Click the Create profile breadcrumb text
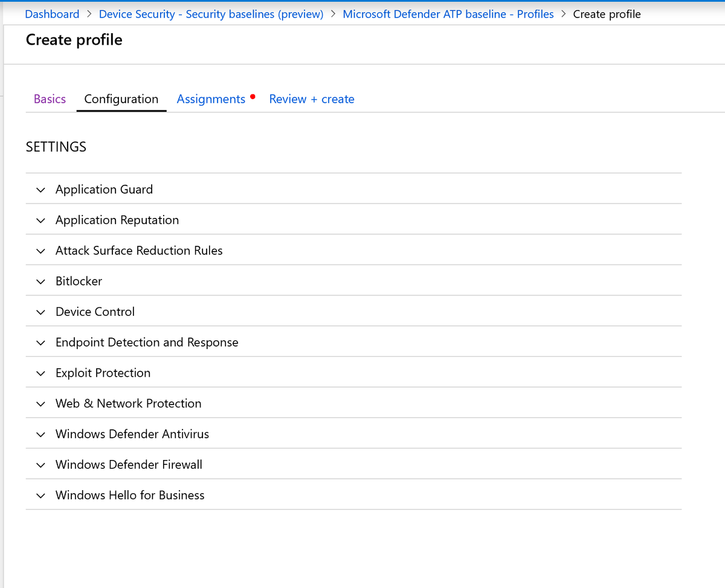The height and width of the screenshot is (588, 725). coord(607,14)
